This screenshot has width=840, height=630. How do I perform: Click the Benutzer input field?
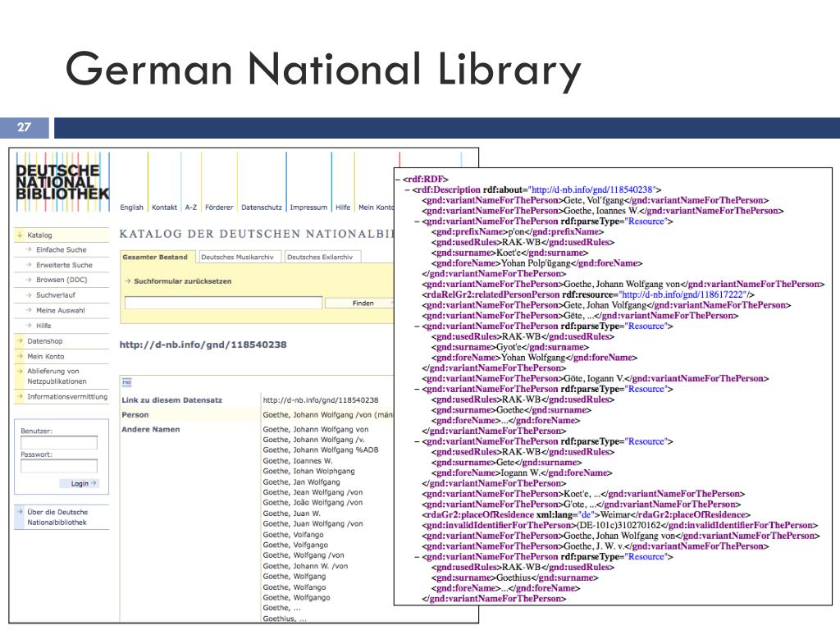point(59,442)
